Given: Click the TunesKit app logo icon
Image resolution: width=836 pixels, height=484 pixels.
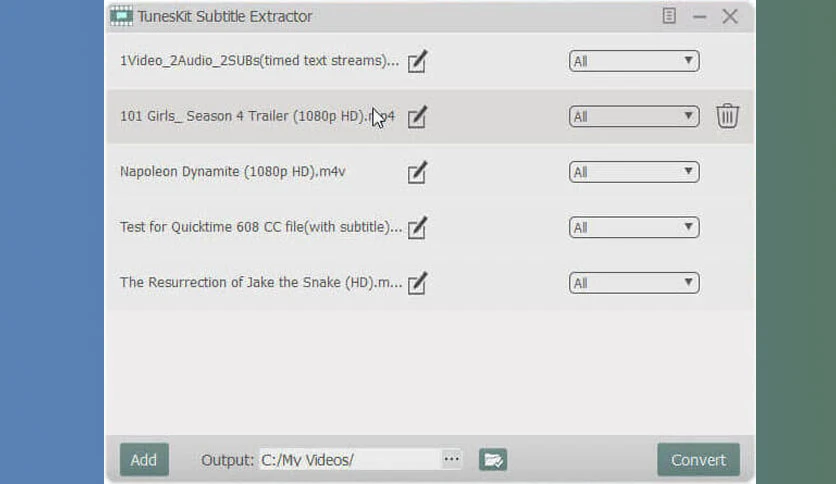Looking at the screenshot, I should click(122, 16).
